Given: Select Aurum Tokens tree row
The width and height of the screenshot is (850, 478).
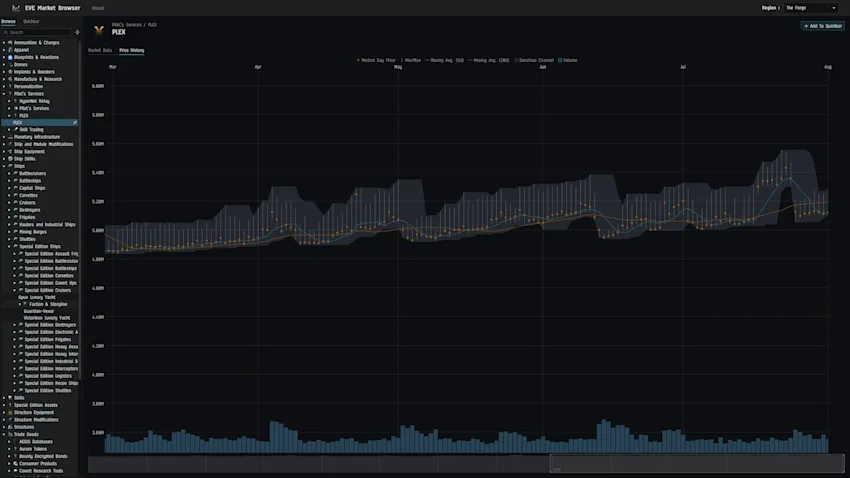Looking at the screenshot, I should click(x=33, y=449).
